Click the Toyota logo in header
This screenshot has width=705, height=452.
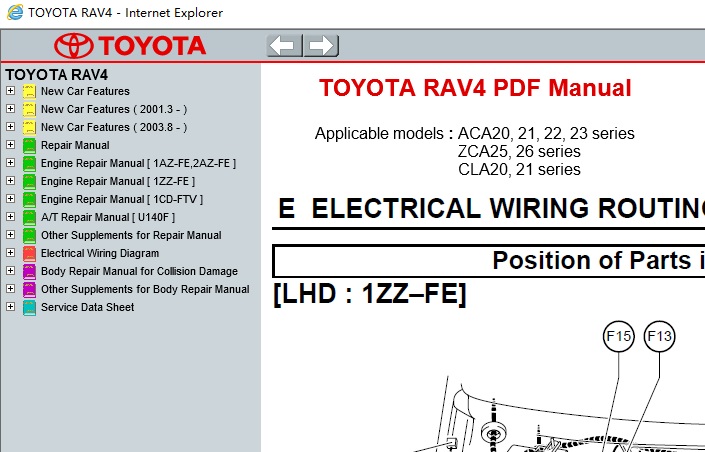coord(130,45)
